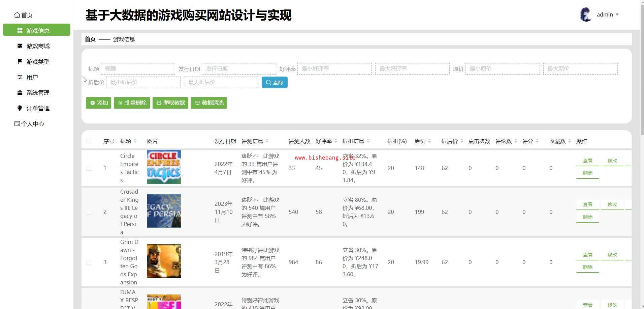This screenshot has width=644, height=309.
Task: Click the 爬取数据 button
Action: click(170, 103)
